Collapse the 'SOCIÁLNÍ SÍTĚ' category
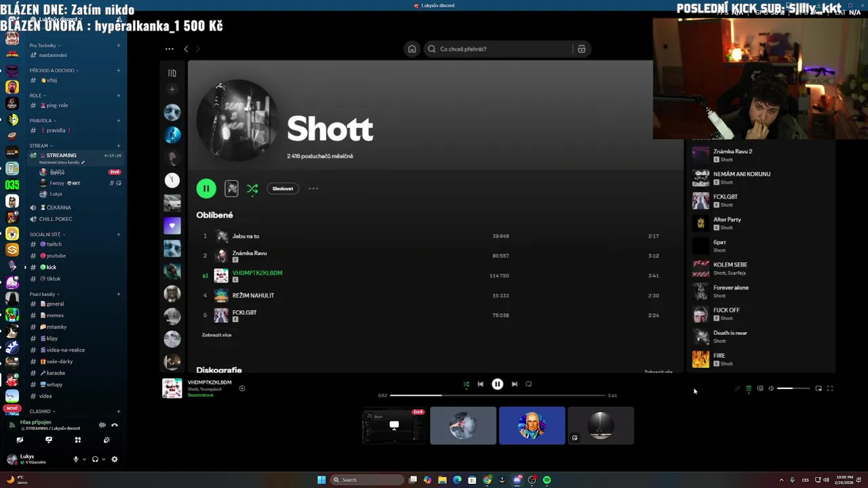The image size is (868, 488). [47, 235]
